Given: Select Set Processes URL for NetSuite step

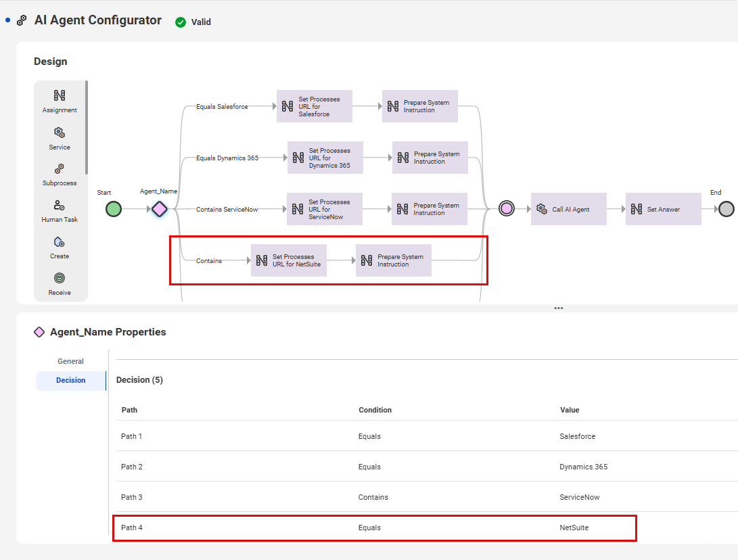Looking at the screenshot, I should [289, 260].
